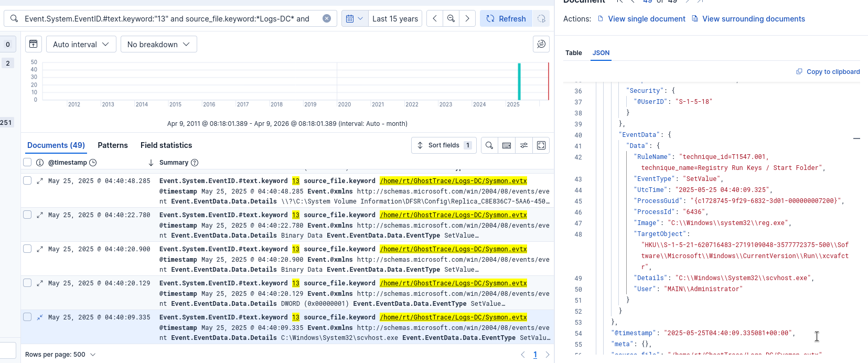
Task: Click the clock icon next to @timestamp
Action: (93, 163)
